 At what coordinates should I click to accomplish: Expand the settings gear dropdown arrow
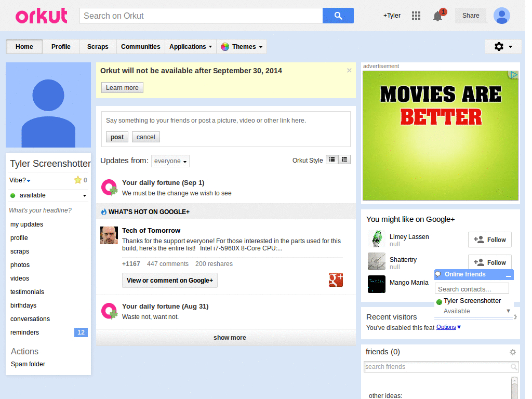[510, 47]
